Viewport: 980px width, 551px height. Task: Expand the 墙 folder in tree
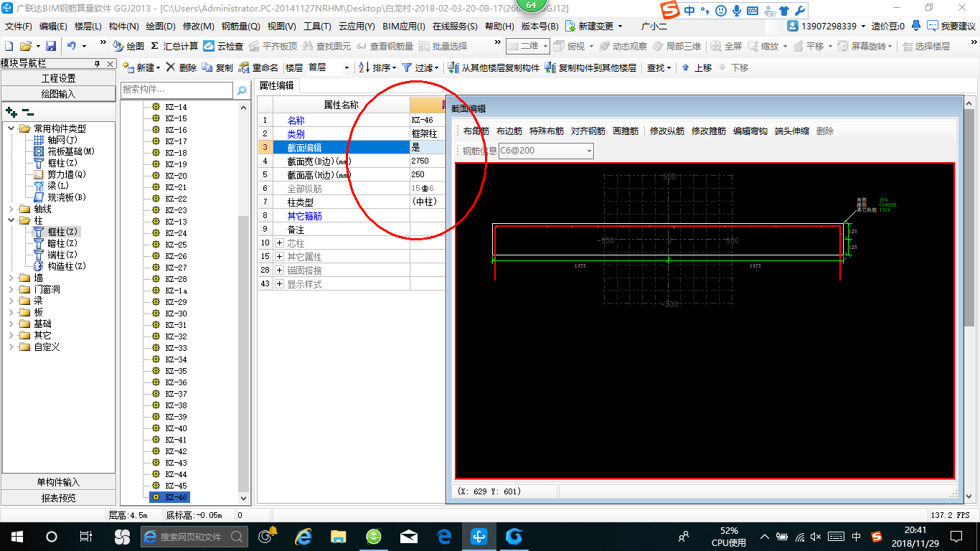point(11,278)
